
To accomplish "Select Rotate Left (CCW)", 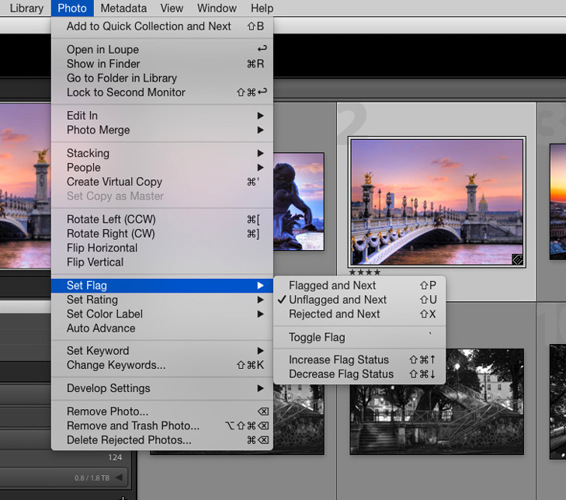I will [x=162, y=219].
